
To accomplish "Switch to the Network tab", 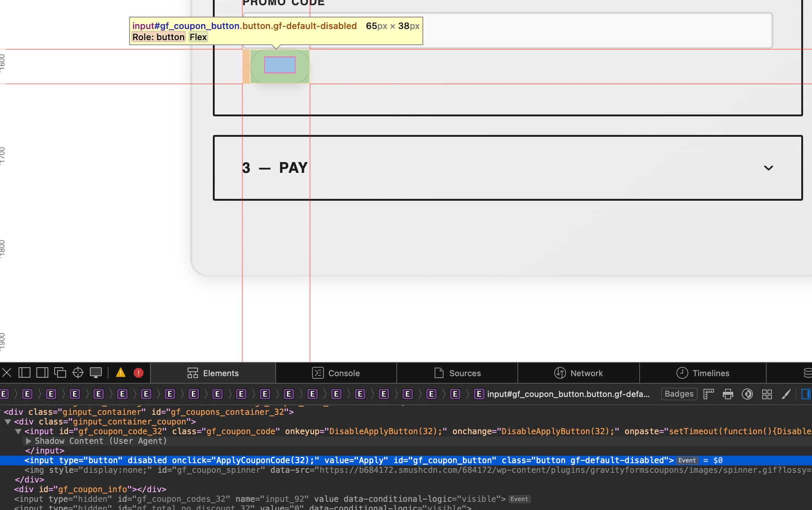I will 578,373.
